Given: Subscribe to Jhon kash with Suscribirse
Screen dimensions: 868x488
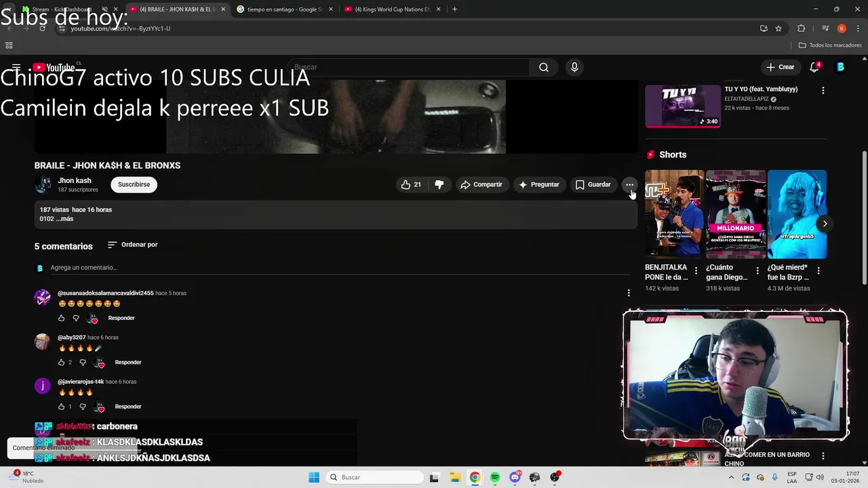Looking at the screenshot, I should point(134,184).
